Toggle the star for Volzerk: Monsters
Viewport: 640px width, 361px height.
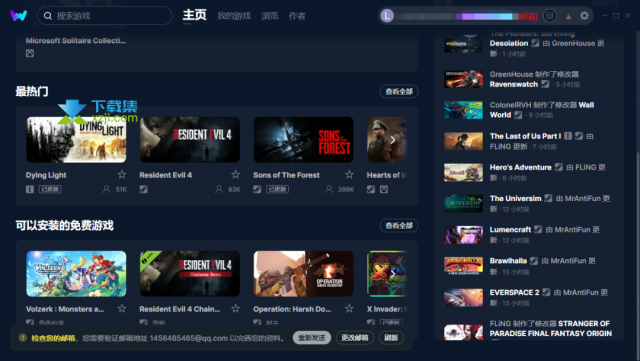point(122,309)
